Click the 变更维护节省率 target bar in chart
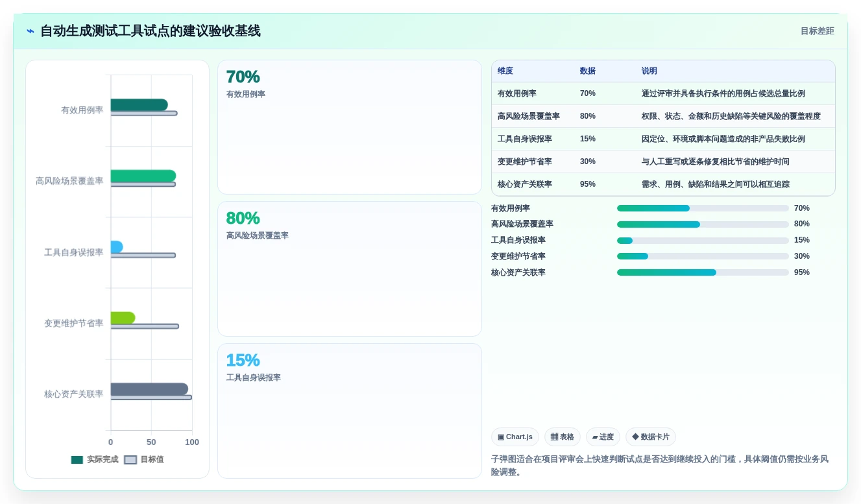The width and height of the screenshot is (861, 504). point(145,326)
